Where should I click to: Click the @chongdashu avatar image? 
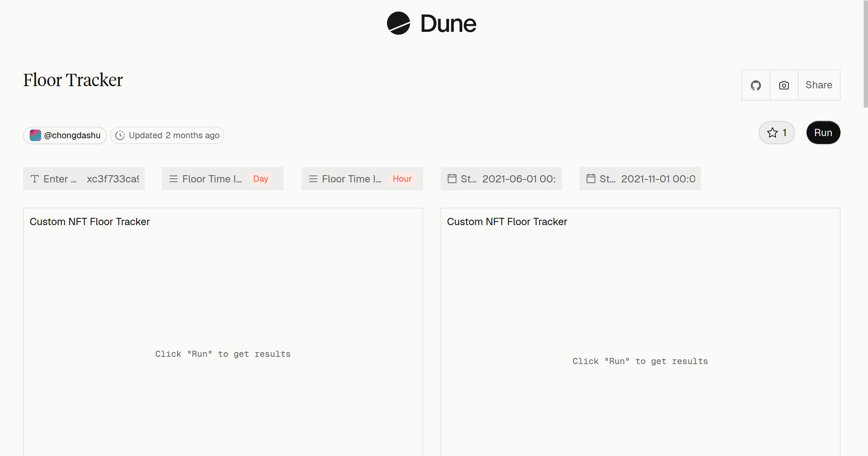coord(35,135)
